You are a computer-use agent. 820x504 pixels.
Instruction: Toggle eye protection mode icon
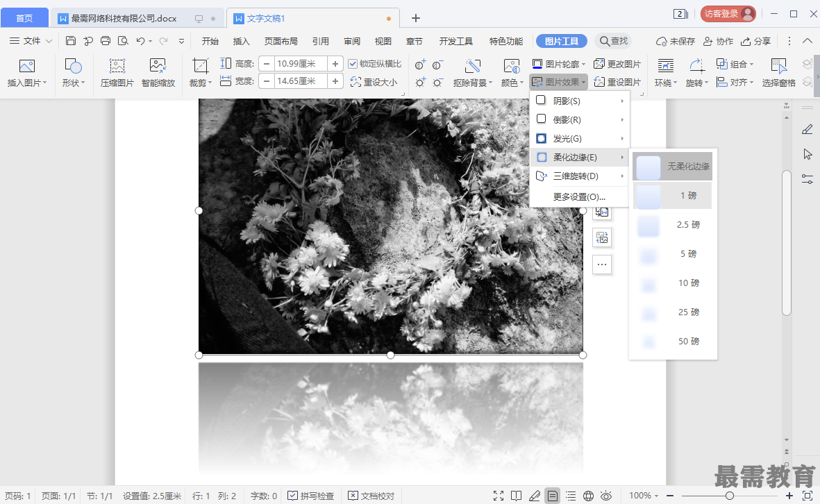click(606, 496)
